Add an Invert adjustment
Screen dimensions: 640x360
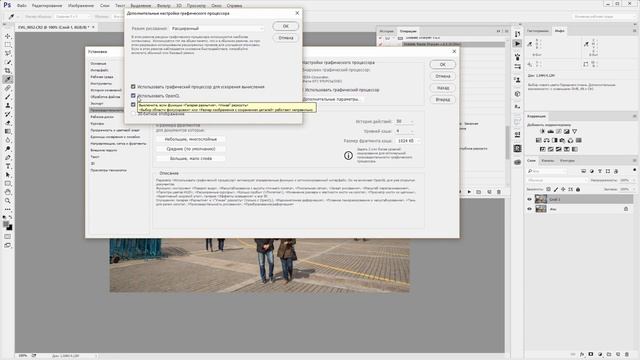click(543, 149)
